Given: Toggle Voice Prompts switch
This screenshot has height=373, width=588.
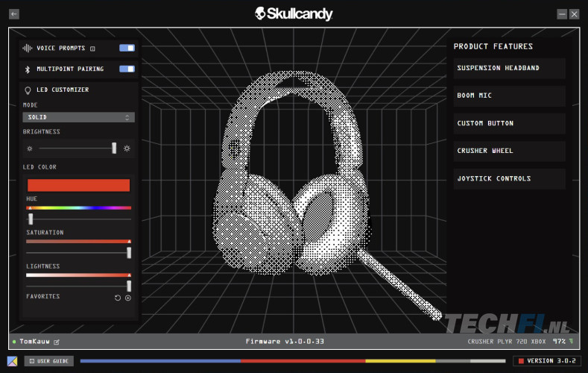Looking at the screenshot, I should (x=127, y=48).
